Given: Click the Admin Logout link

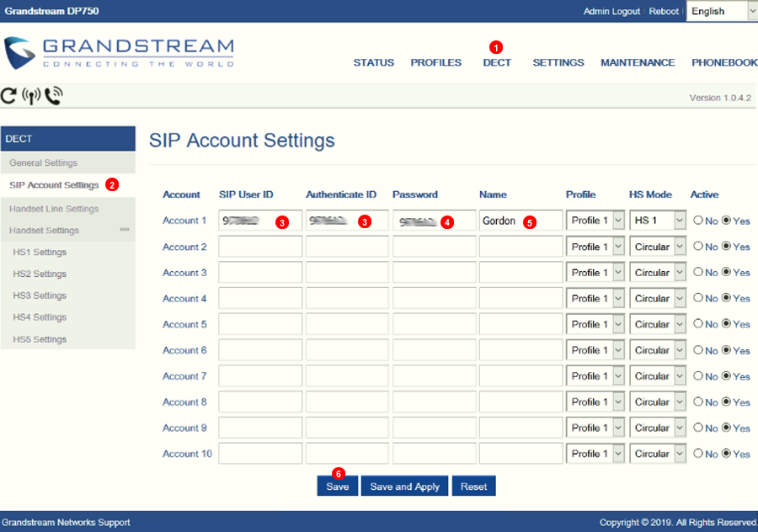Looking at the screenshot, I should tap(611, 11).
